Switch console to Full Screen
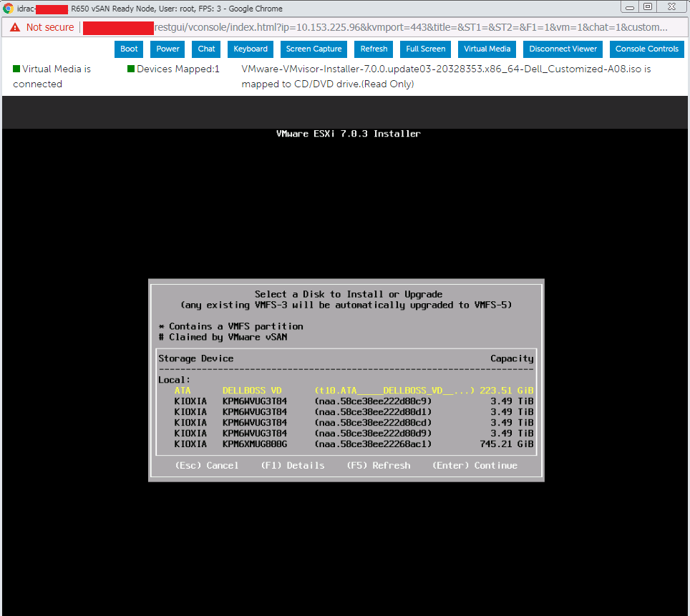Screen dimensions: 690x616 [x=426, y=49]
